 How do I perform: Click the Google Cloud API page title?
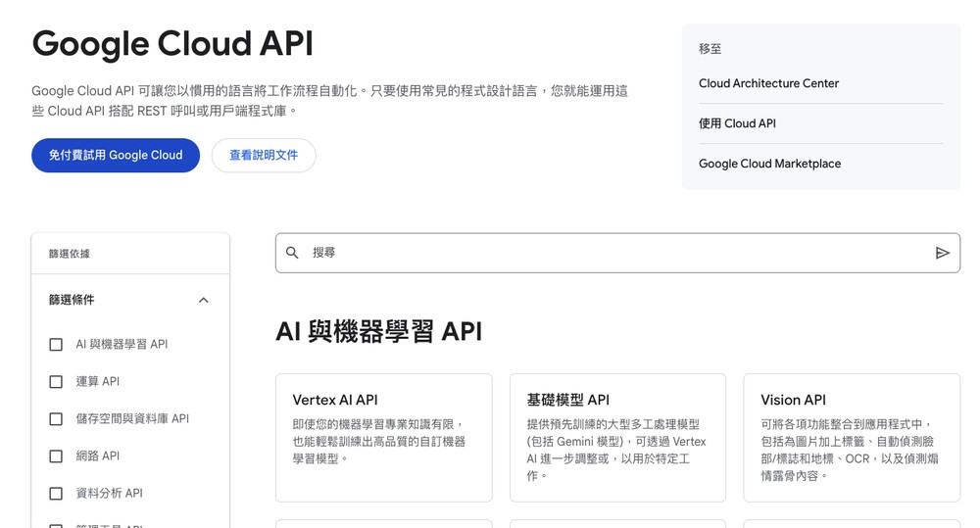point(172,44)
